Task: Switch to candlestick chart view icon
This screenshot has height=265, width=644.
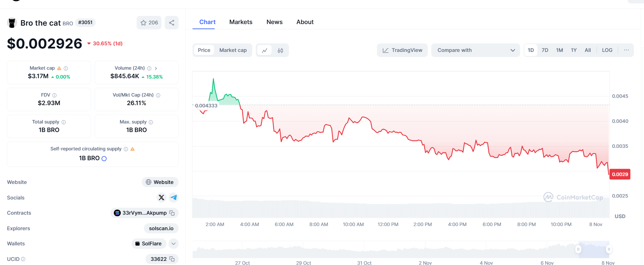Action: [280, 50]
